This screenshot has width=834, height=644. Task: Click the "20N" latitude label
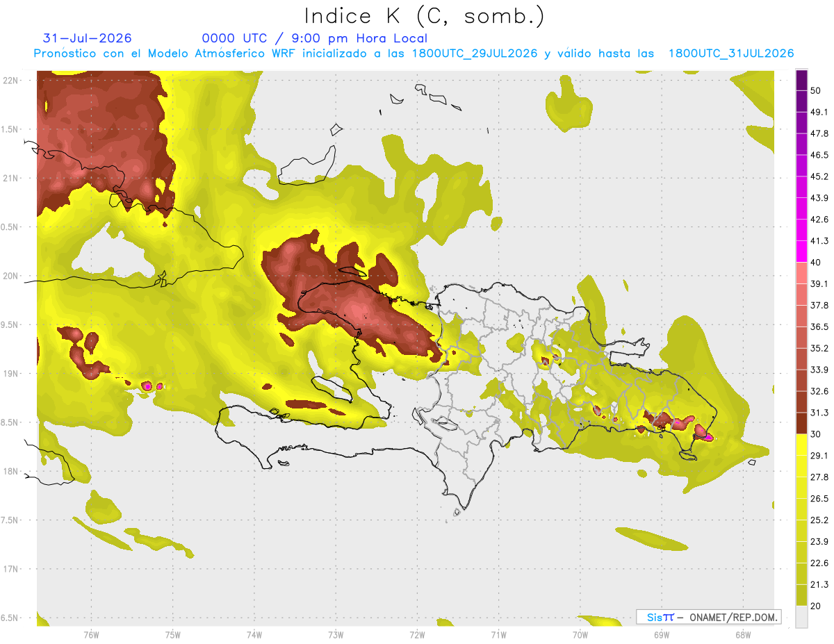point(11,276)
